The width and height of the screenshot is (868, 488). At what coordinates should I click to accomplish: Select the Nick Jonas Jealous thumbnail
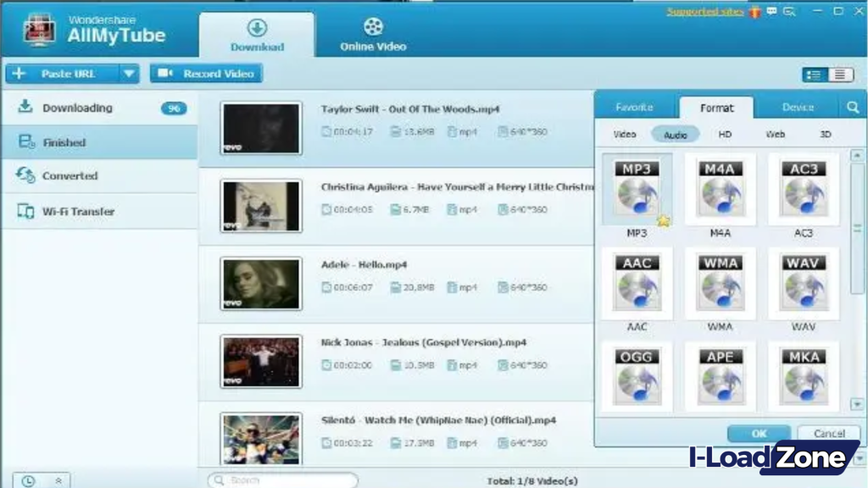coord(261,362)
